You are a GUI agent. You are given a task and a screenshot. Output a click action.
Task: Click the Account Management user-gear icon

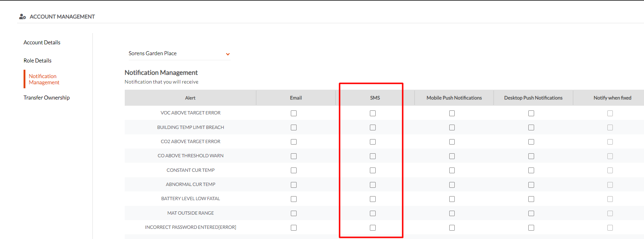click(22, 17)
